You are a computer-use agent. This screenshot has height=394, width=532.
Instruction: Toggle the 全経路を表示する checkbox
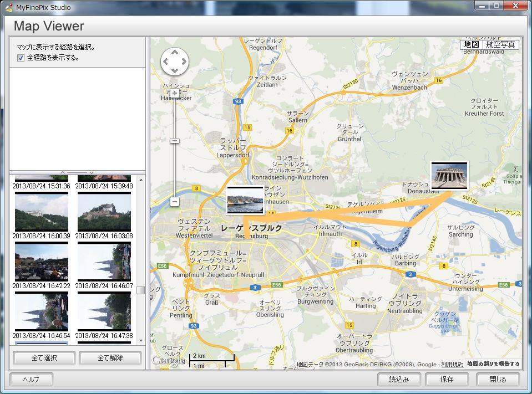[21, 58]
